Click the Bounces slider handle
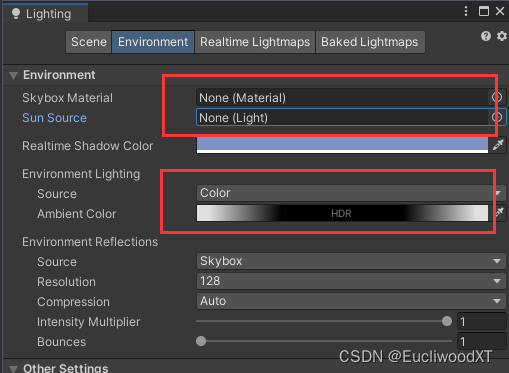This screenshot has width=509, height=373. (201, 341)
